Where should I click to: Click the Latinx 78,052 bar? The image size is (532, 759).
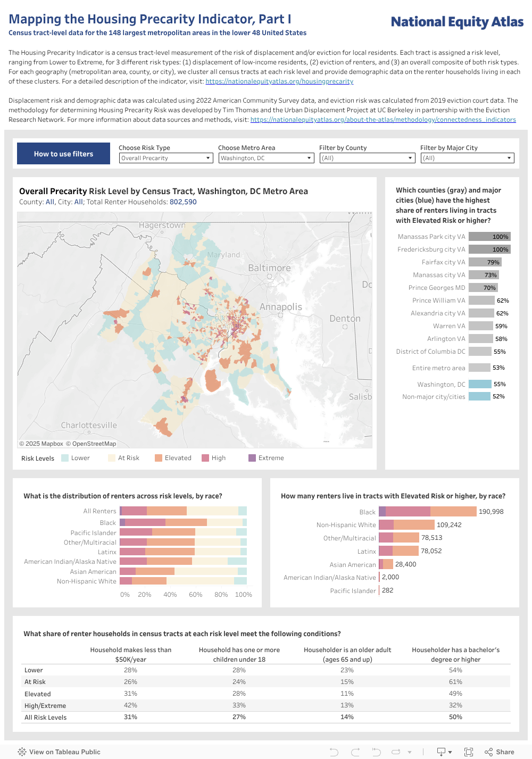pos(398,551)
